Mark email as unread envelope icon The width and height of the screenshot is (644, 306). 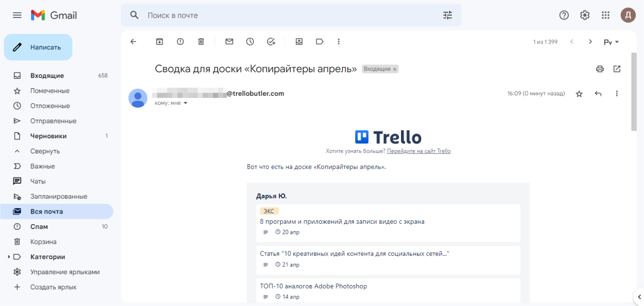229,42
